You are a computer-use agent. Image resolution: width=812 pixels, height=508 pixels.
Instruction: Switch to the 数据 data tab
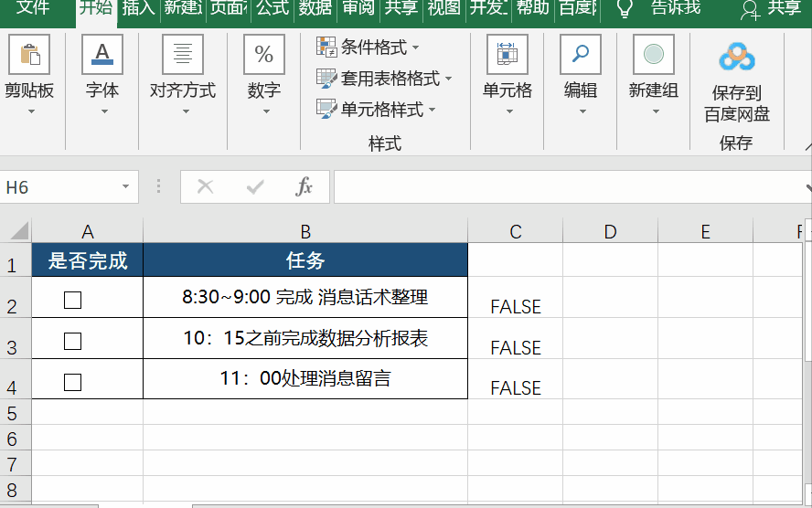click(315, 7)
